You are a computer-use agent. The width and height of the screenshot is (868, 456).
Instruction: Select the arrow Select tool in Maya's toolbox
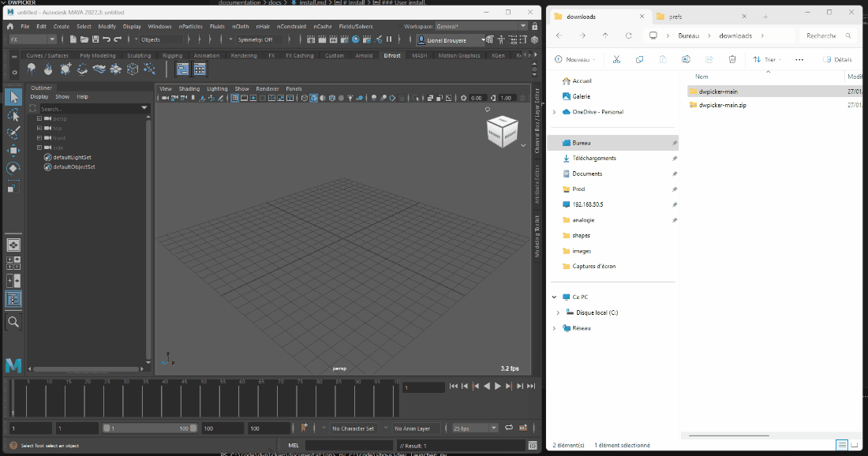coord(13,97)
